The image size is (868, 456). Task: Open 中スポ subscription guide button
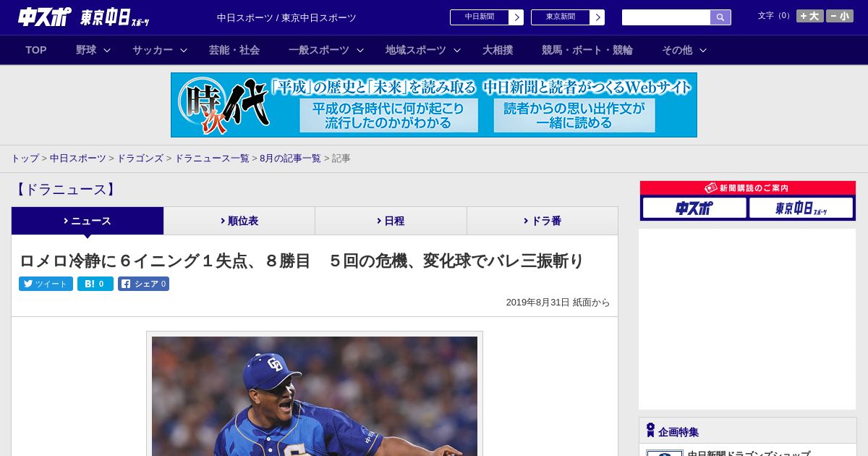[x=694, y=208]
